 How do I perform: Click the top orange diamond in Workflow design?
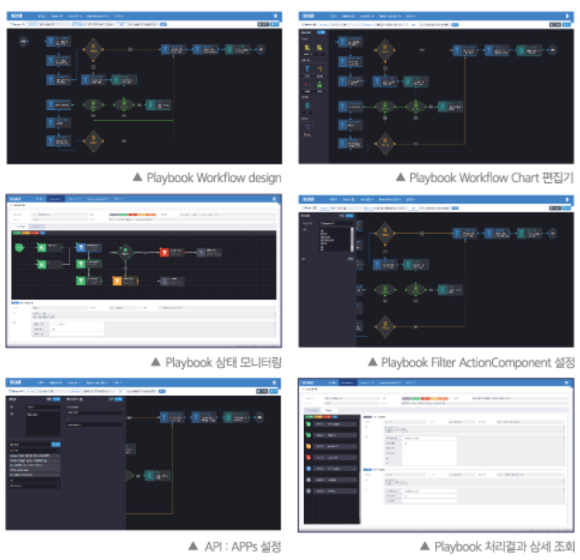coord(93,49)
